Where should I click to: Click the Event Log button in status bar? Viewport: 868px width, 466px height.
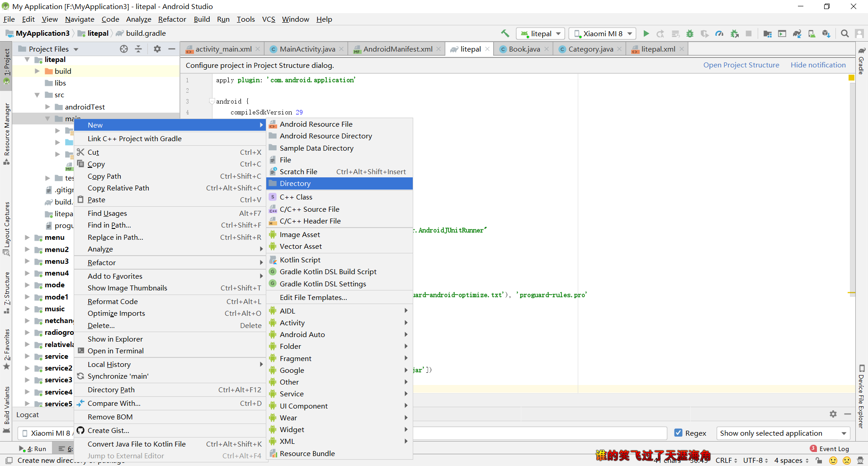(x=830, y=449)
